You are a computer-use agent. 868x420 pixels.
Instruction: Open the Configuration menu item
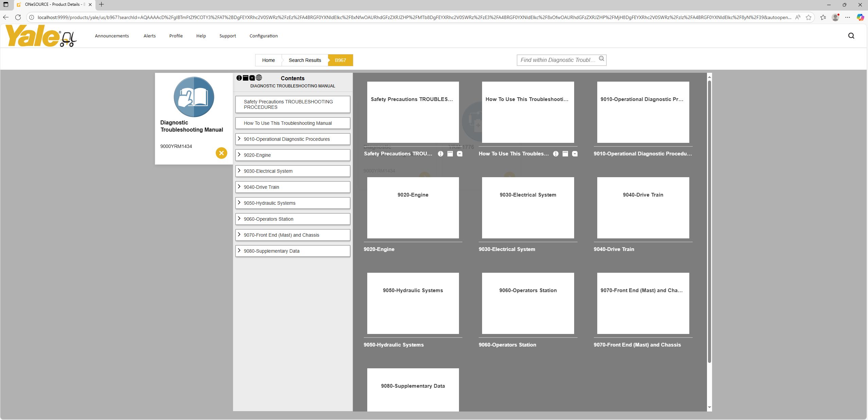tap(263, 36)
